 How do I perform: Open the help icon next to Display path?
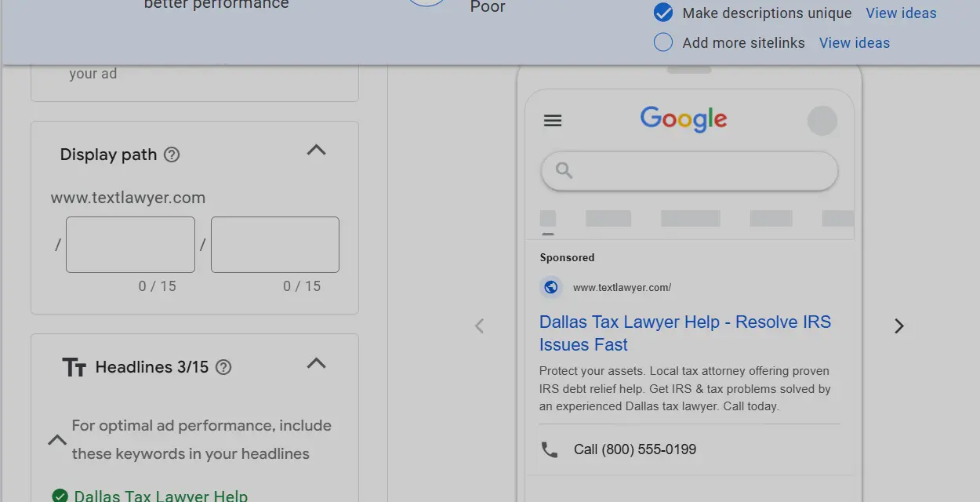[172, 155]
